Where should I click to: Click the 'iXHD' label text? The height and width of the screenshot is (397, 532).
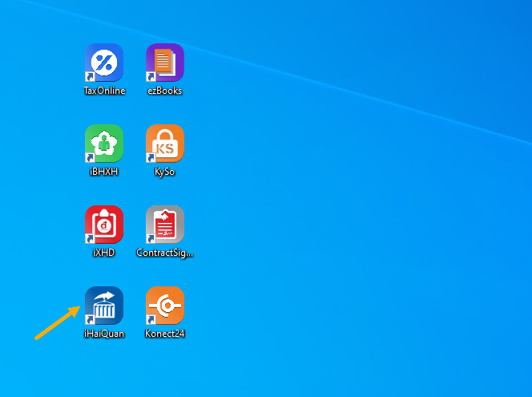[104, 253]
